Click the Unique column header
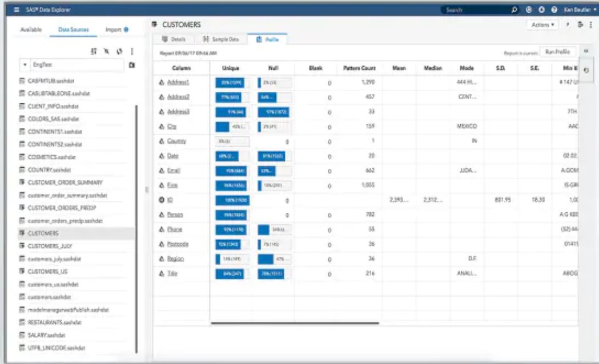The image size is (599, 364). pyautogui.click(x=230, y=68)
